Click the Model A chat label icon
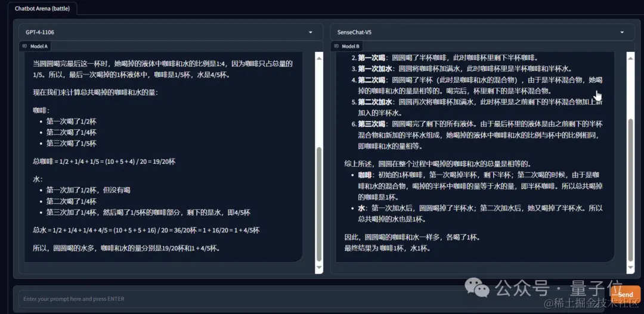This screenshot has height=314, width=644. [24, 46]
